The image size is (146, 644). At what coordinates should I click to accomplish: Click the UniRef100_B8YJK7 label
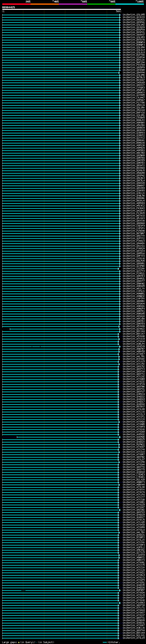(133, 334)
